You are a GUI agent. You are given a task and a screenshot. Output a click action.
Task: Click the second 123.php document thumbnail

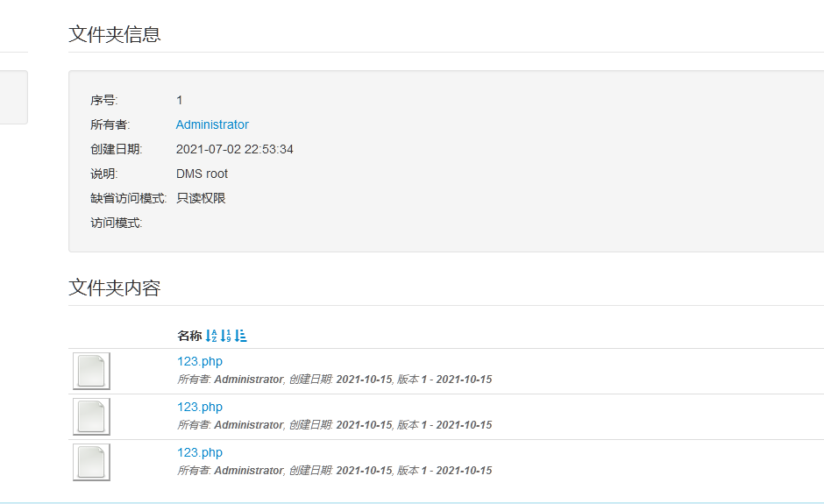tap(91, 416)
